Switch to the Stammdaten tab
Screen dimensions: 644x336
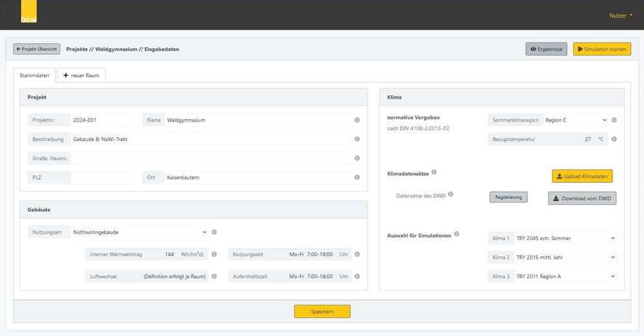point(34,75)
